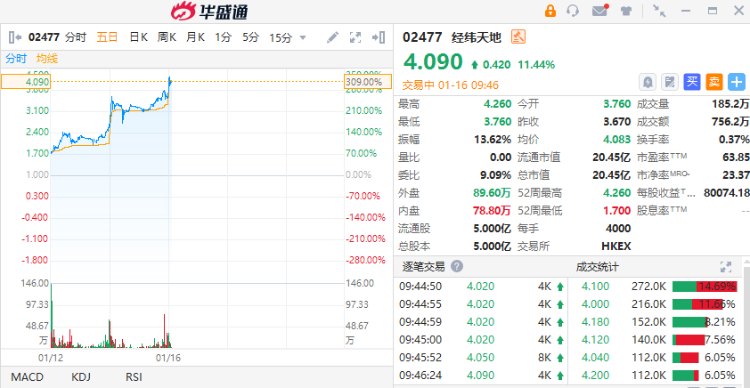Collapse the left panel toggle
This screenshot has height=388, width=750.
pyautogui.click(x=15, y=37)
